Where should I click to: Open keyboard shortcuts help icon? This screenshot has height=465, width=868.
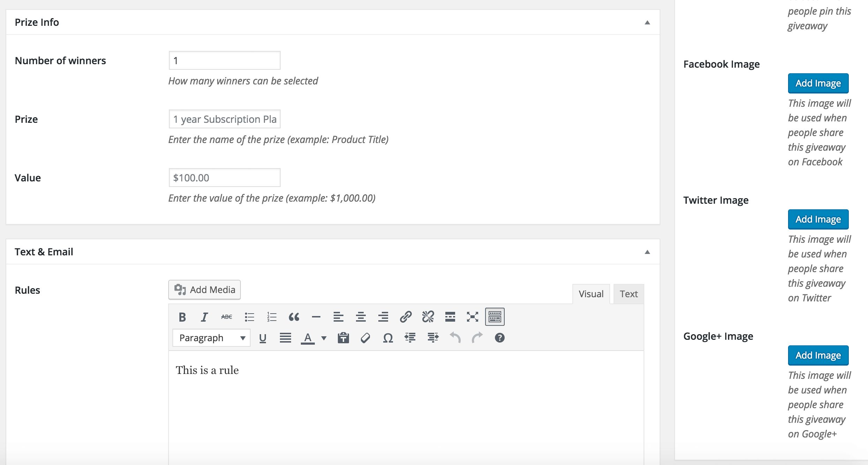point(499,338)
